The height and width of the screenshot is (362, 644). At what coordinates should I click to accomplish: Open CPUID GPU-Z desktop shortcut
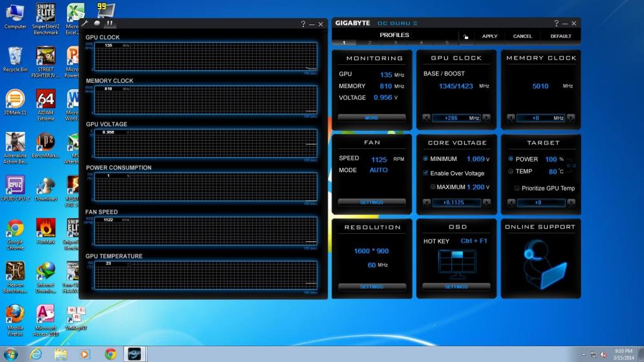pos(15,189)
